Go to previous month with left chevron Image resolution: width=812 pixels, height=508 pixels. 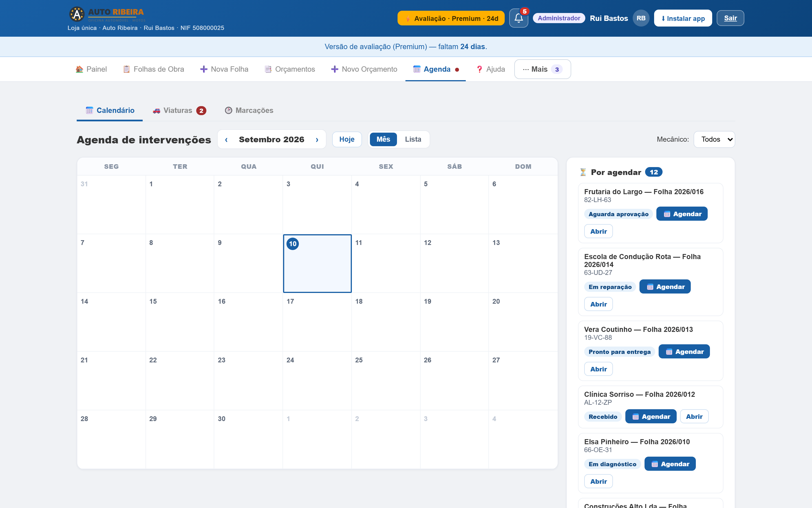pos(226,139)
